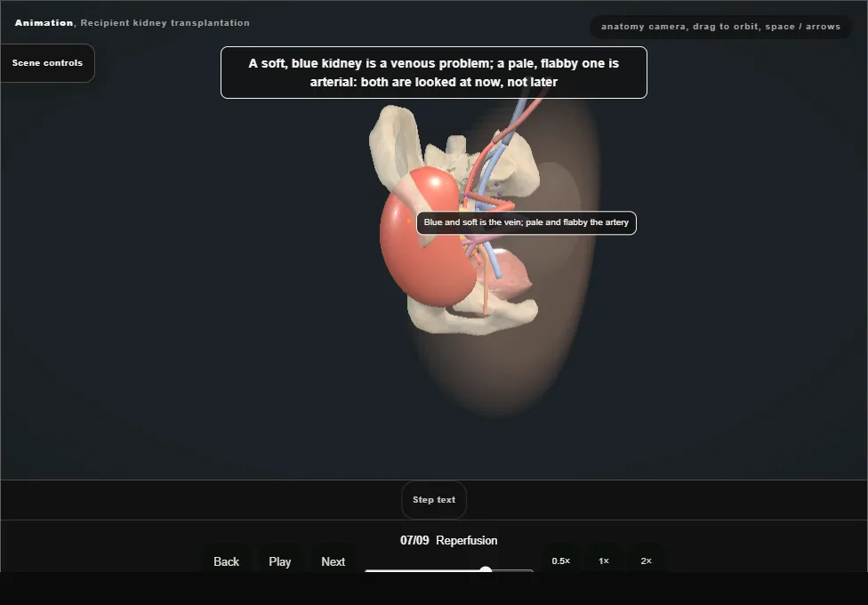This screenshot has width=868, height=605.
Task: Go Back to the previous step
Action: pos(227,561)
